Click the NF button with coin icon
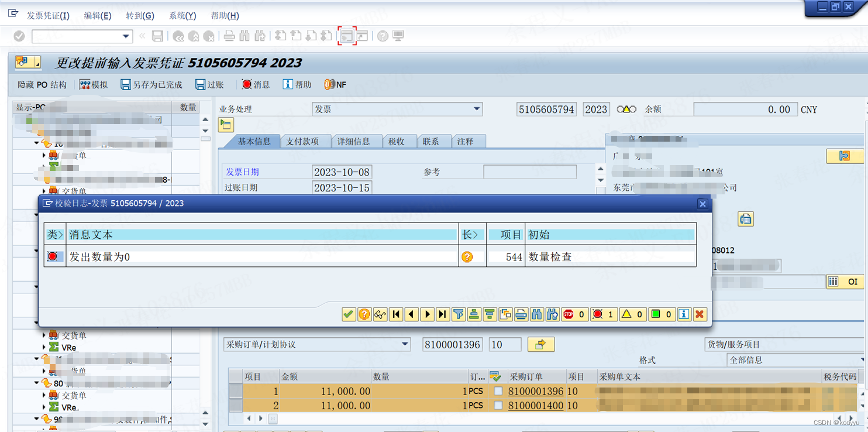Screen dimensions: 868x432 335,85
